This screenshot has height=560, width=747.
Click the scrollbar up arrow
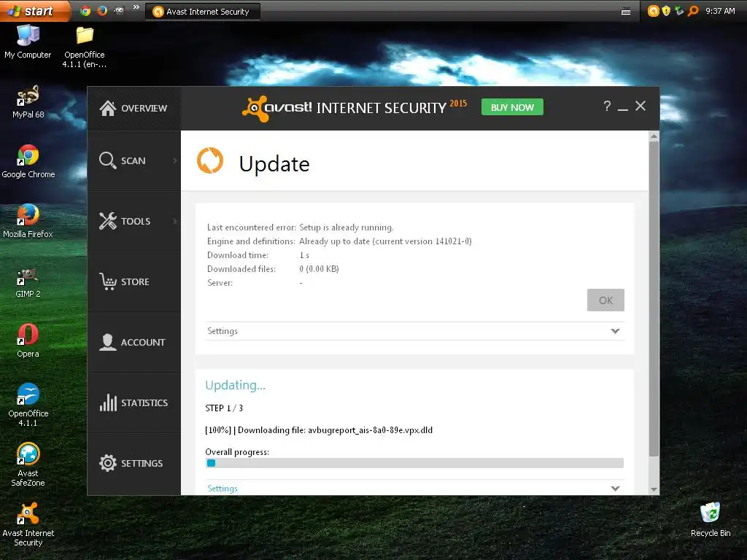tap(654, 136)
